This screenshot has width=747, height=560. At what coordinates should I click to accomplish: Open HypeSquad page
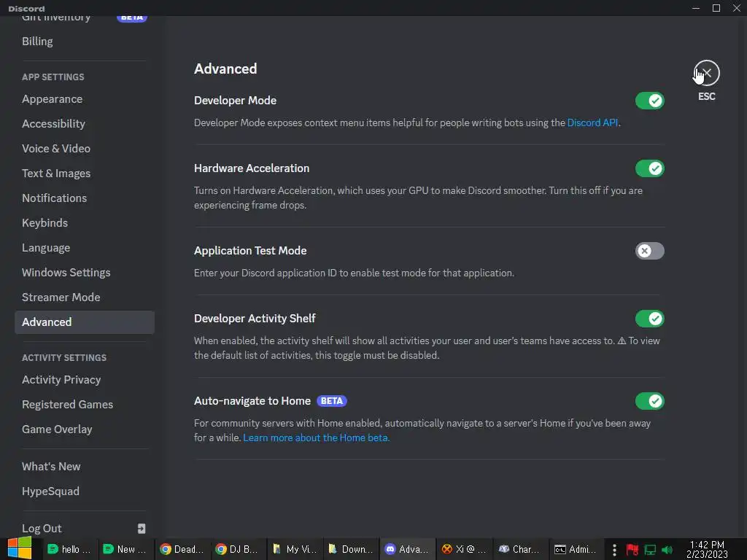85,491
